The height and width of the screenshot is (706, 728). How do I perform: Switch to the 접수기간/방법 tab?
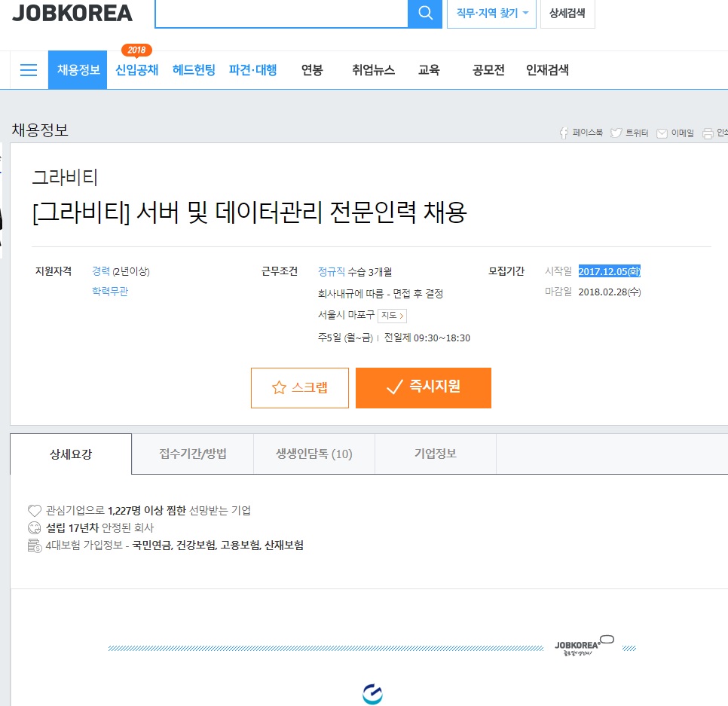(x=192, y=454)
